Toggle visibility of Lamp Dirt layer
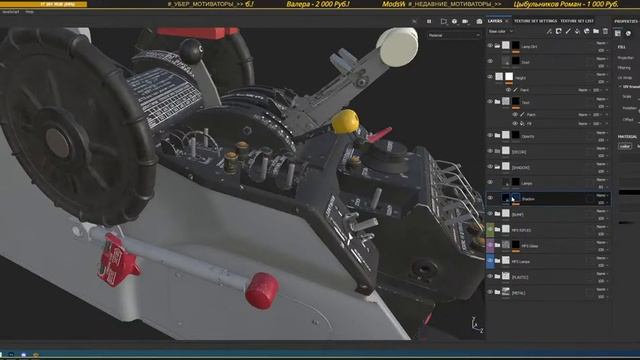 [x=490, y=46]
